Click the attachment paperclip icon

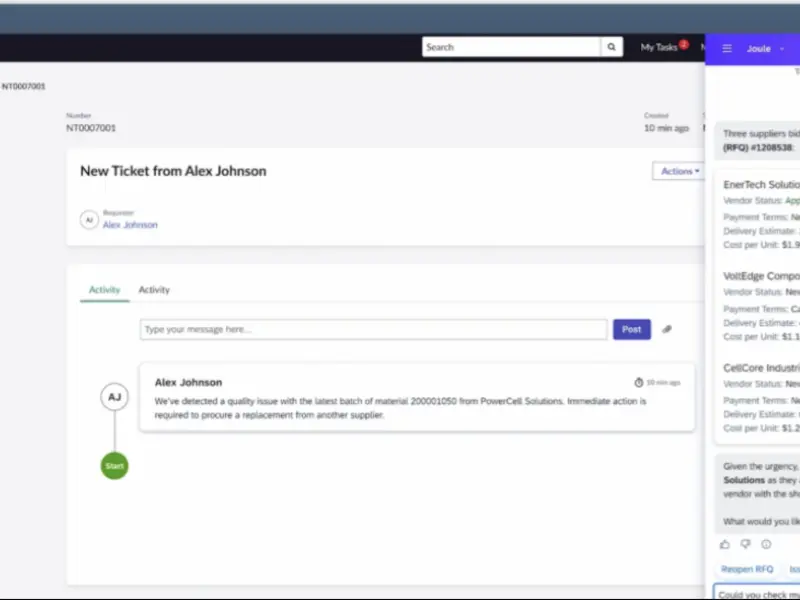(667, 330)
